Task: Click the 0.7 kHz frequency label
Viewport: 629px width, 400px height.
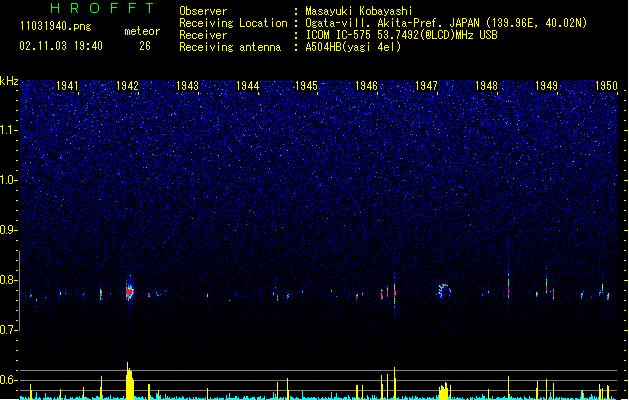Action: click(8, 330)
